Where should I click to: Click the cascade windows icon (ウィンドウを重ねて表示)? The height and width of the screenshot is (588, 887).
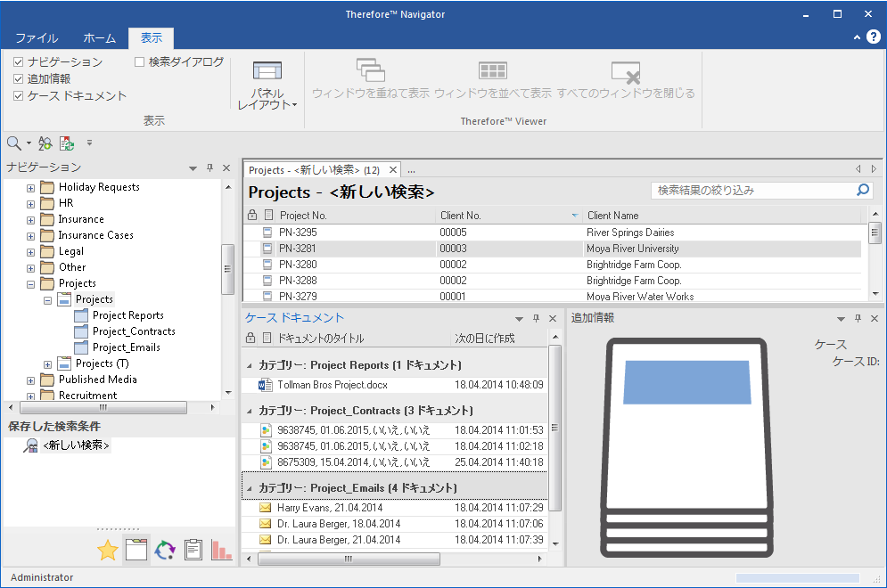[x=371, y=70]
